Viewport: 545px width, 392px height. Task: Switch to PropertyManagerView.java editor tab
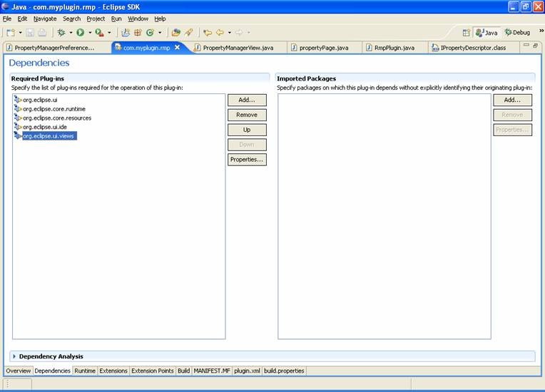click(238, 48)
